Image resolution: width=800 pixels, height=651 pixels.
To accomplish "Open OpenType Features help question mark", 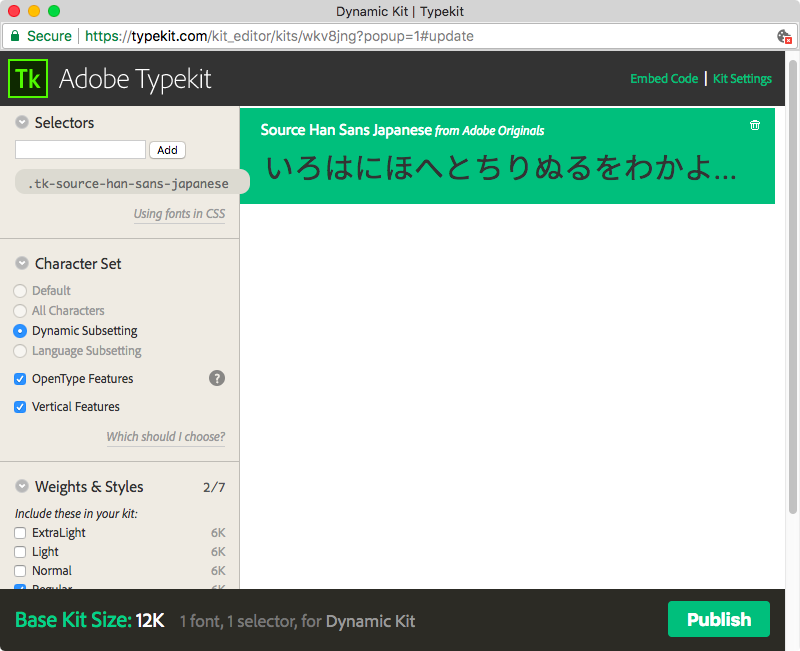I will pyautogui.click(x=217, y=378).
